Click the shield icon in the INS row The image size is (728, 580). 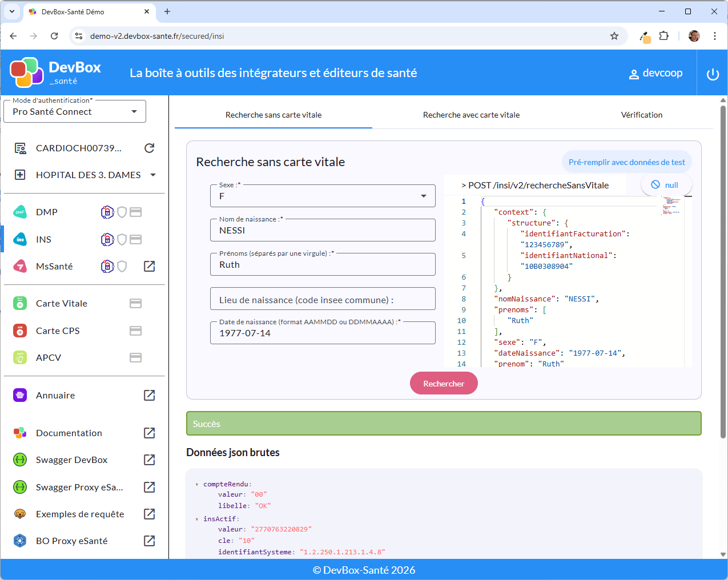coord(122,239)
